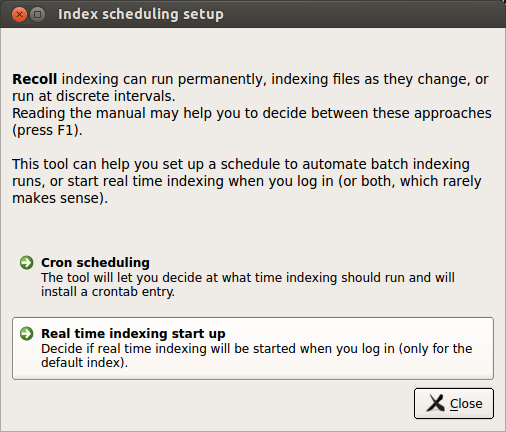Click the 'makes sense).' line of text
The width and height of the screenshot is (506, 432).
pyautogui.click(x=60, y=198)
